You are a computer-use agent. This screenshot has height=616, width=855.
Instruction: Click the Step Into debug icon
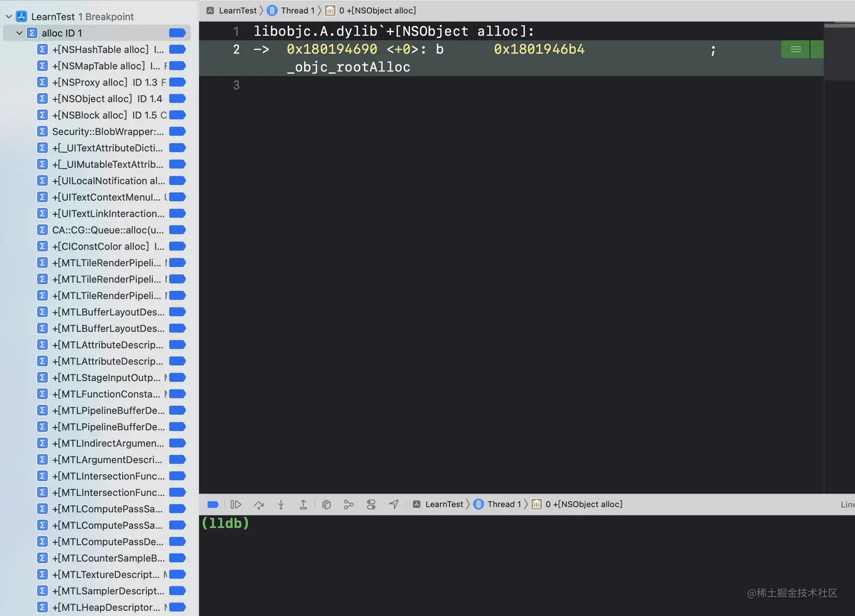tap(281, 505)
